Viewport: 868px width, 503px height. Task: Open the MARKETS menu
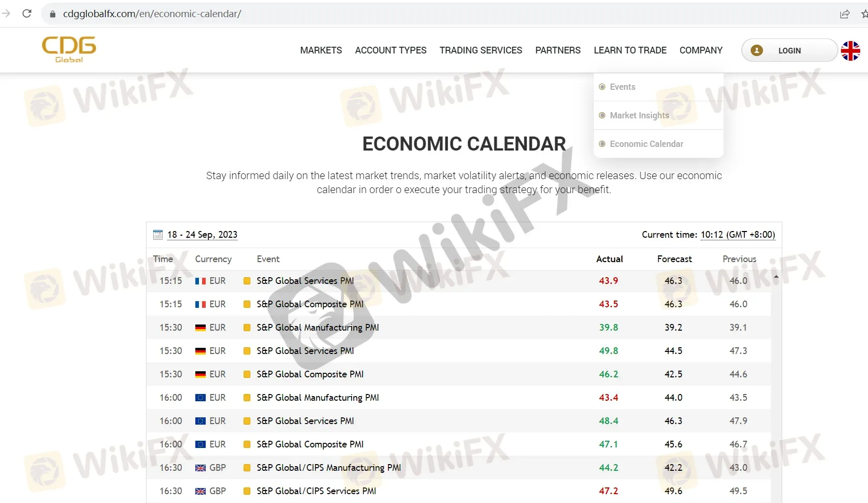[x=321, y=50]
